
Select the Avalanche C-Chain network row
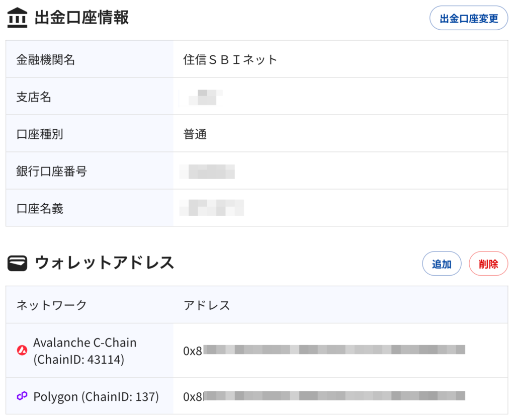point(84,351)
